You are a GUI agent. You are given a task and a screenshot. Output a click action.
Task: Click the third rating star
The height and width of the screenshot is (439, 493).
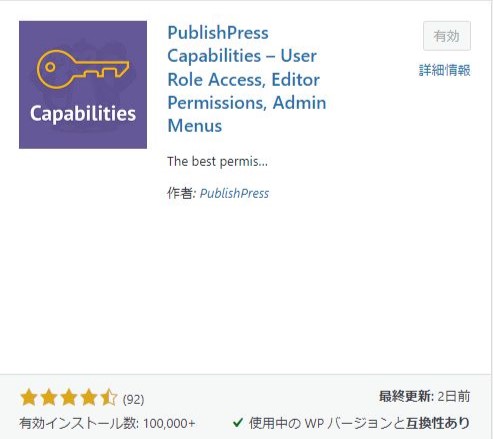tap(69, 398)
